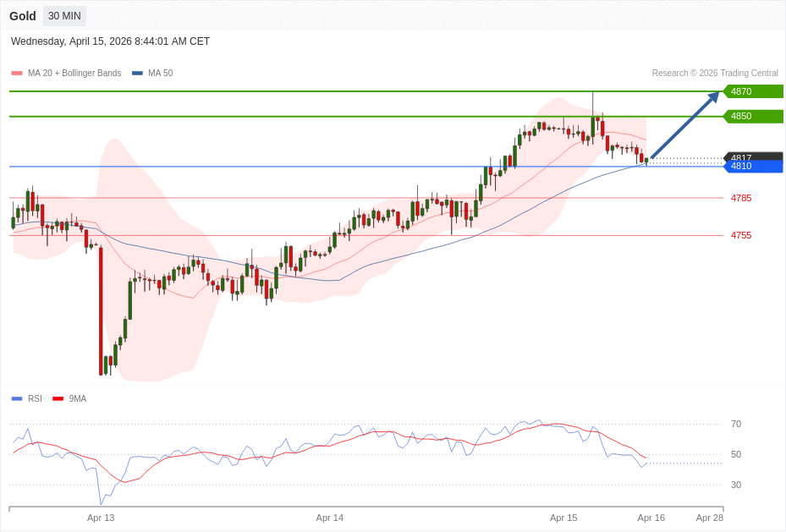This screenshot has width=786, height=532.
Task: Click the Gold instrument title
Action: (23, 16)
